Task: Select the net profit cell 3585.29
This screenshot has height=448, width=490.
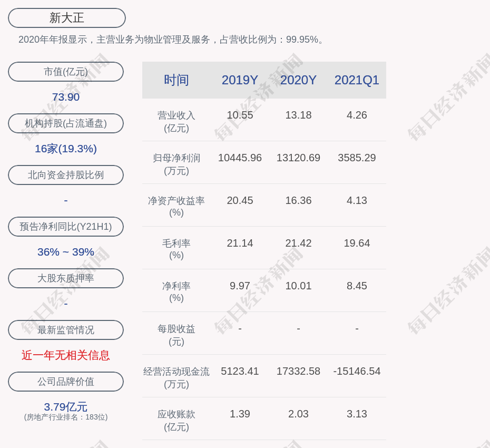Action: [357, 158]
